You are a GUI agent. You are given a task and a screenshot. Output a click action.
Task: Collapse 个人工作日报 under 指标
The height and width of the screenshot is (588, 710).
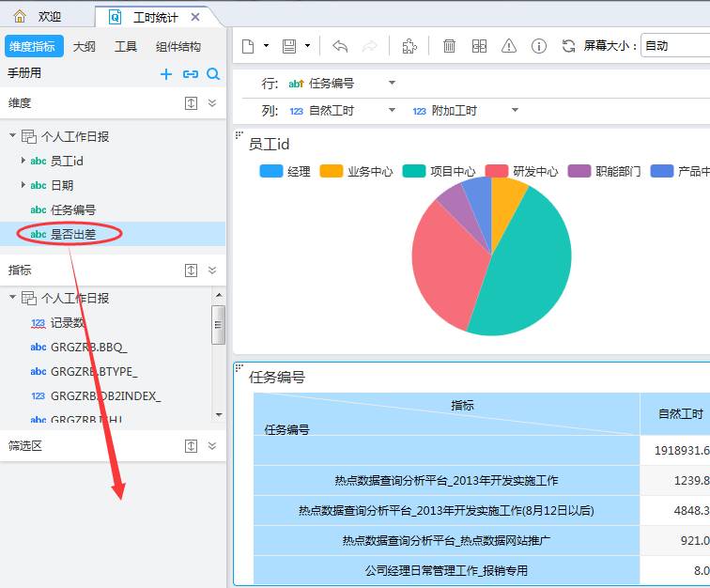click(13, 297)
